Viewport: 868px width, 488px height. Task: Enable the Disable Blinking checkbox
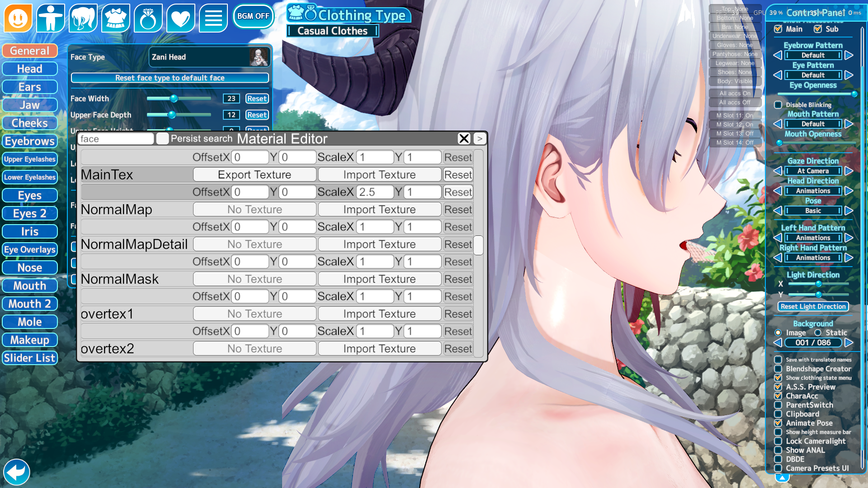click(778, 105)
